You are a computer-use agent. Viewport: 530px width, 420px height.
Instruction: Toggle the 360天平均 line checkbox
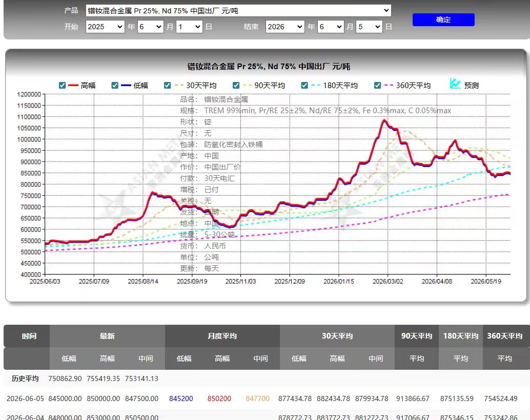click(x=378, y=85)
